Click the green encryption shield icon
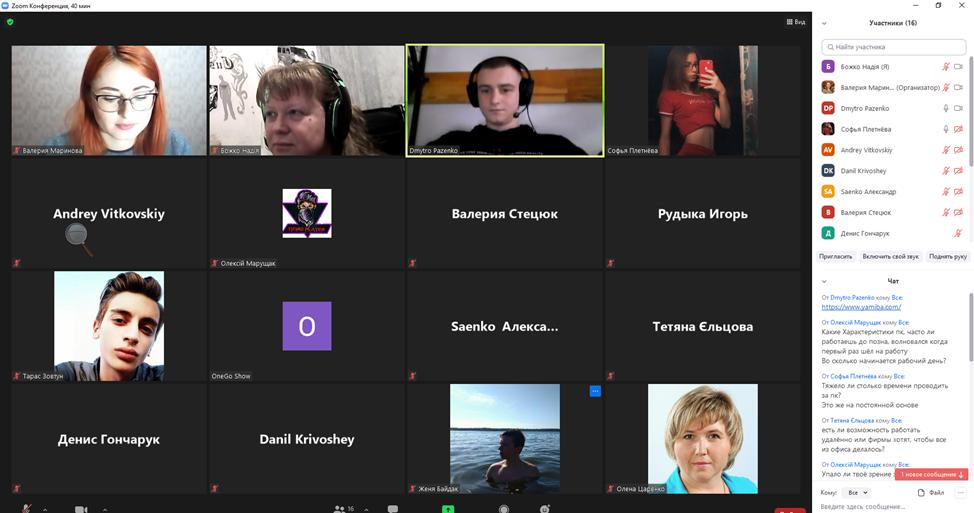 pyautogui.click(x=10, y=21)
